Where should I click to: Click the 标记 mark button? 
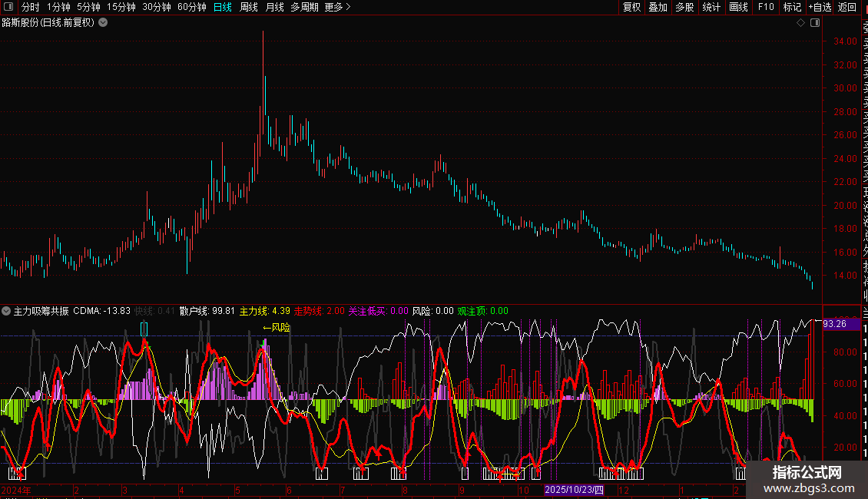pos(792,7)
